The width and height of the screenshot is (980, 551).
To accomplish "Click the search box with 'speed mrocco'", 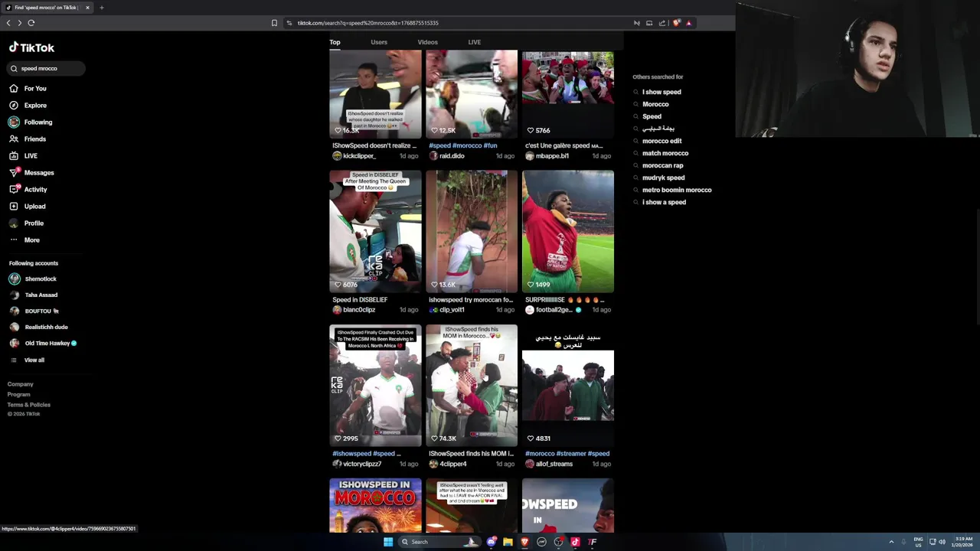I will click(x=46, y=69).
